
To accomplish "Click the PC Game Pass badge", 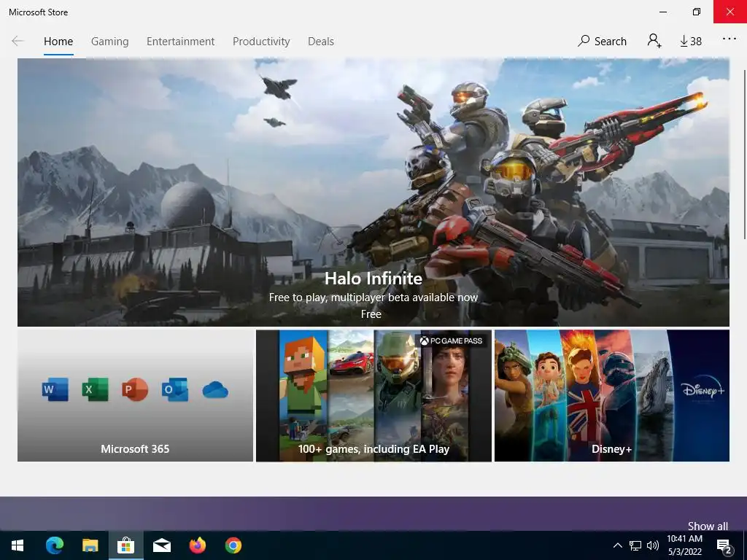I will [x=451, y=341].
